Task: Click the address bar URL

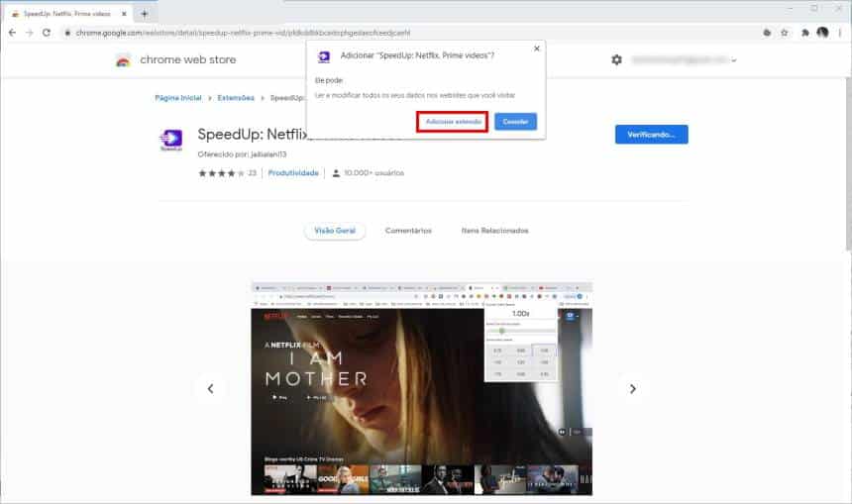Action: 243,33
